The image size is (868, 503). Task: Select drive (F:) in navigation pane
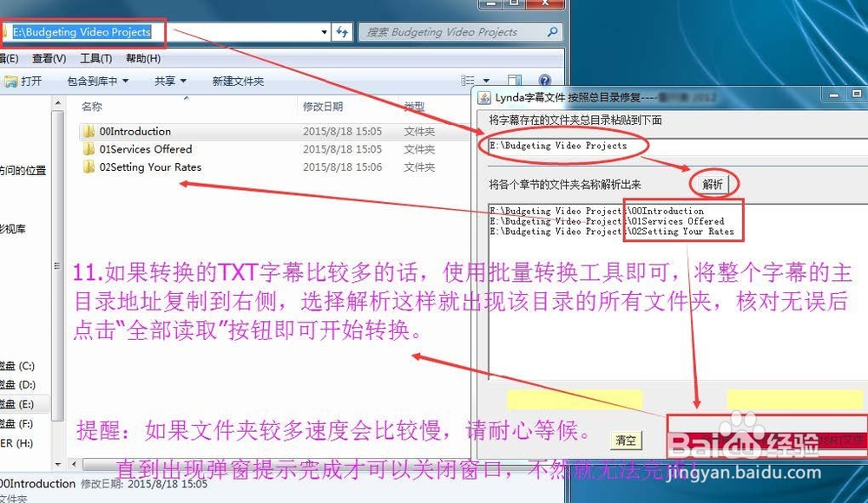tap(17, 424)
